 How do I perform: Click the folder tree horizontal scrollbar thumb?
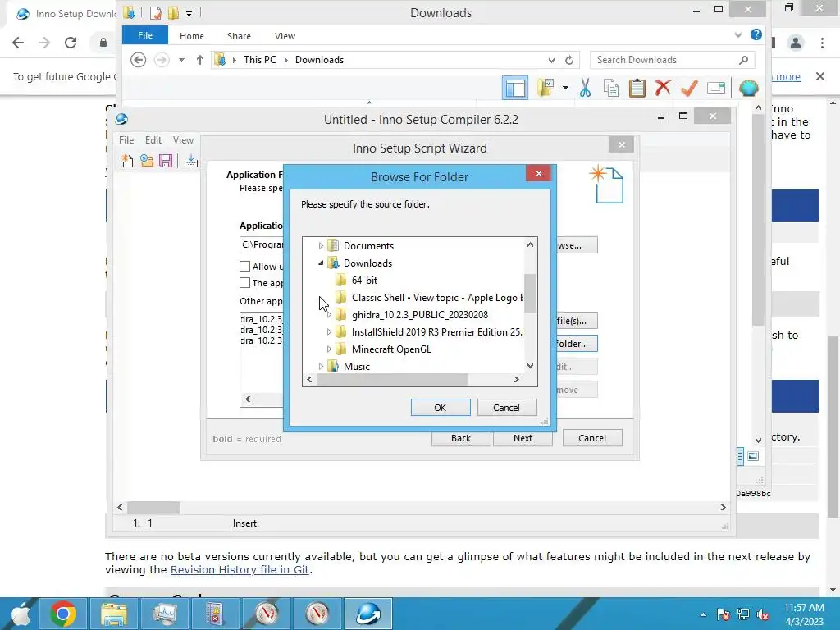(392, 379)
